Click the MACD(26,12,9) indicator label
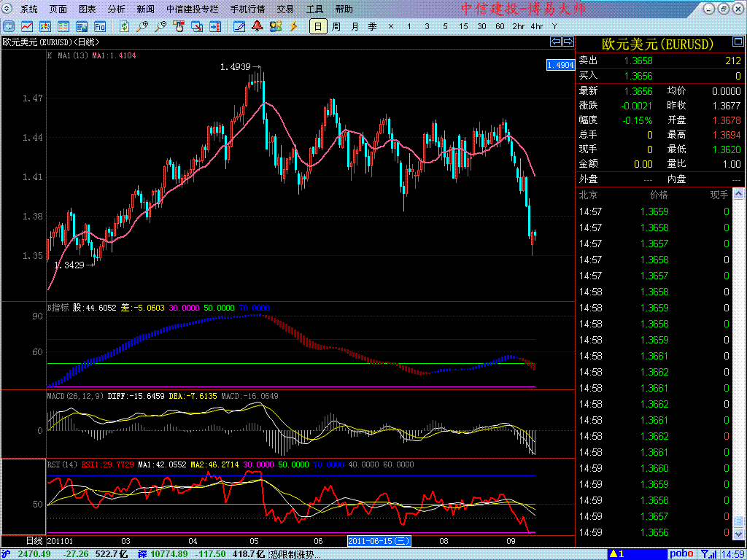Image resolution: width=747 pixels, height=560 pixels. click(x=75, y=396)
